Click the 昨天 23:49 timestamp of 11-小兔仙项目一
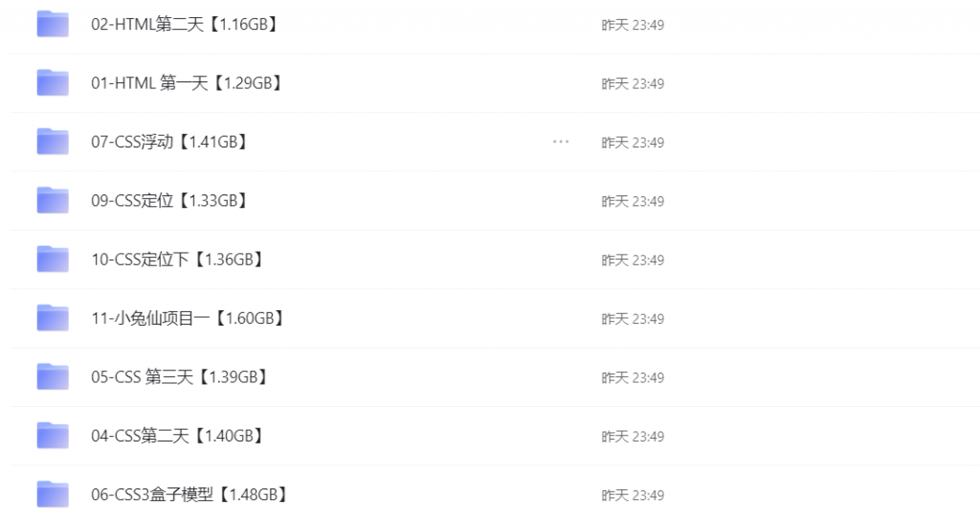980x521 pixels. click(x=633, y=319)
